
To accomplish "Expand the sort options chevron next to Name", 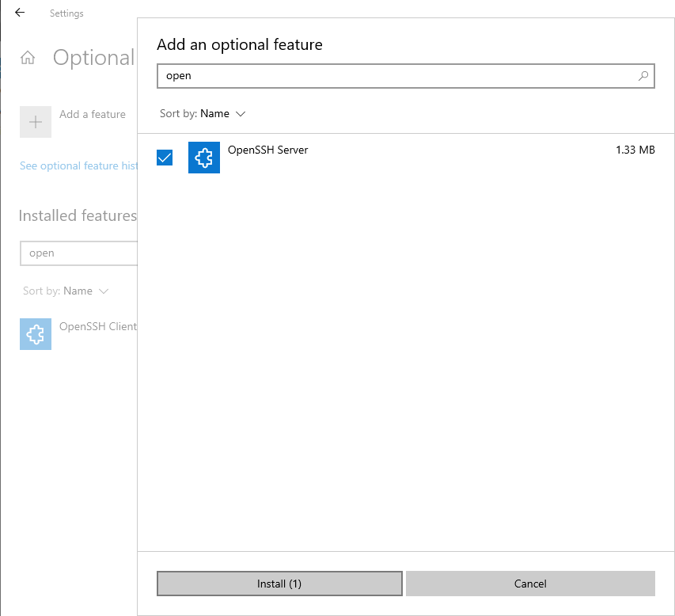I will pyautogui.click(x=240, y=113).
